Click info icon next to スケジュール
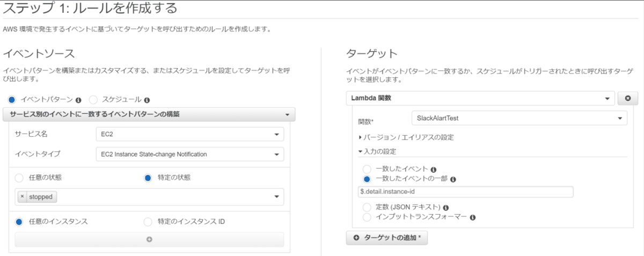 [x=147, y=100]
